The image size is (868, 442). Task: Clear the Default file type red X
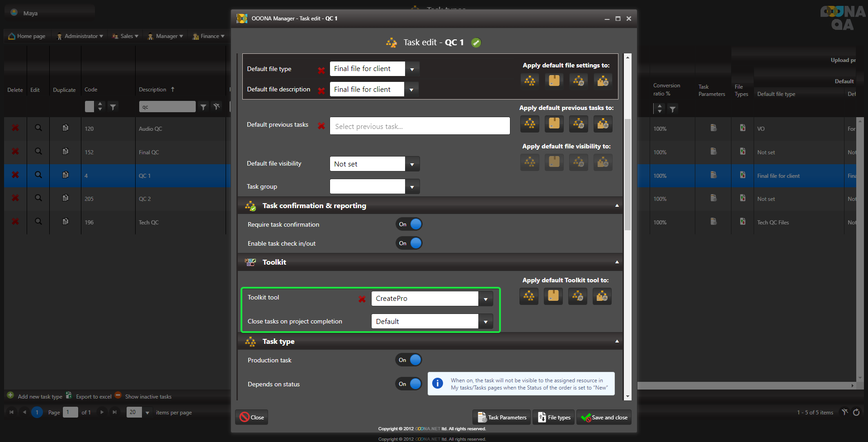pos(321,70)
